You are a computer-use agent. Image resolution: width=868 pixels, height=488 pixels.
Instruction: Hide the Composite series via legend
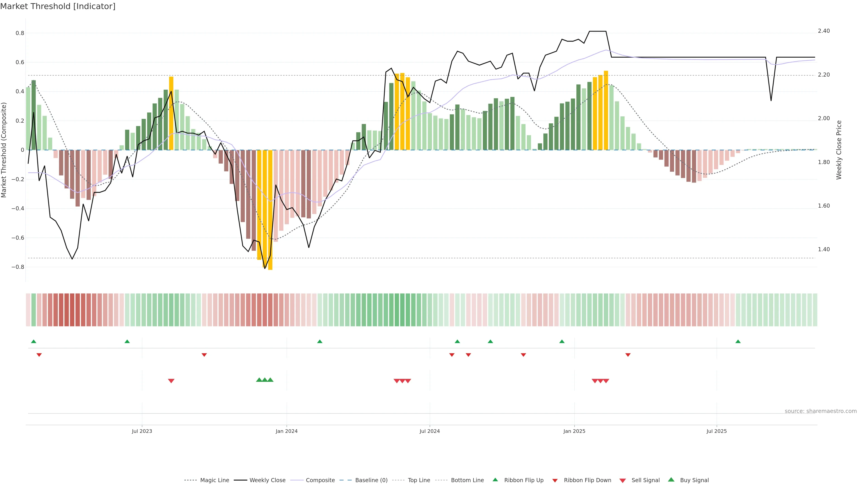click(x=320, y=480)
